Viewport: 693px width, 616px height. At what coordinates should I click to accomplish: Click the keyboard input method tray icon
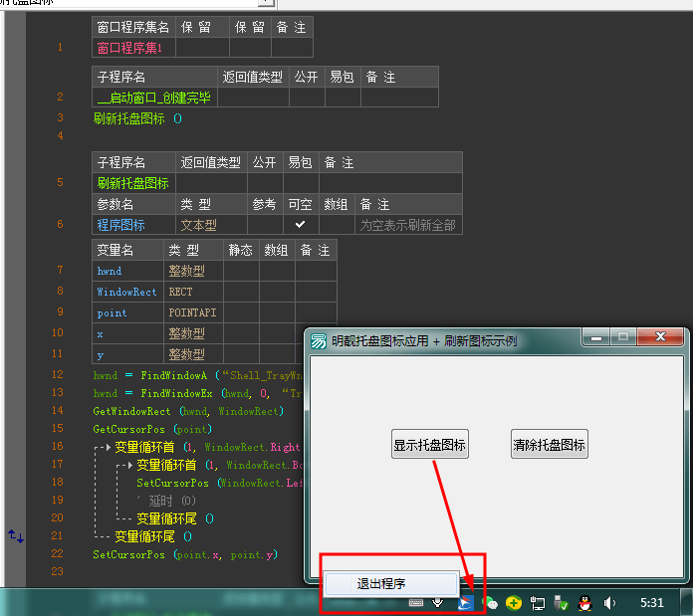pos(415,602)
